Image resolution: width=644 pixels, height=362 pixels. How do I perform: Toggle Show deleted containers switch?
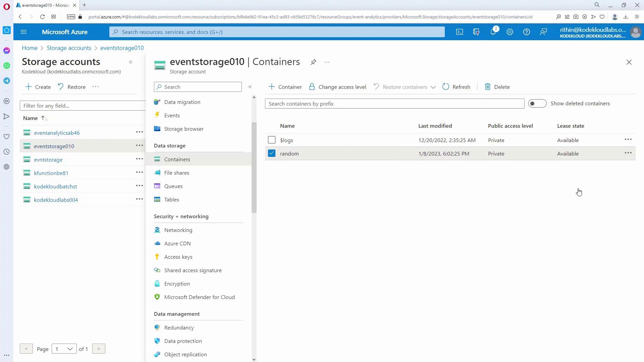[x=537, y=104]
